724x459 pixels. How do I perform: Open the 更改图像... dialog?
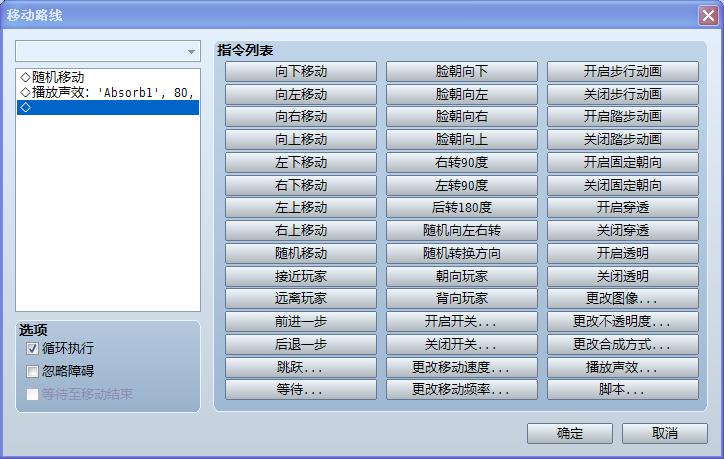point(623,299)
